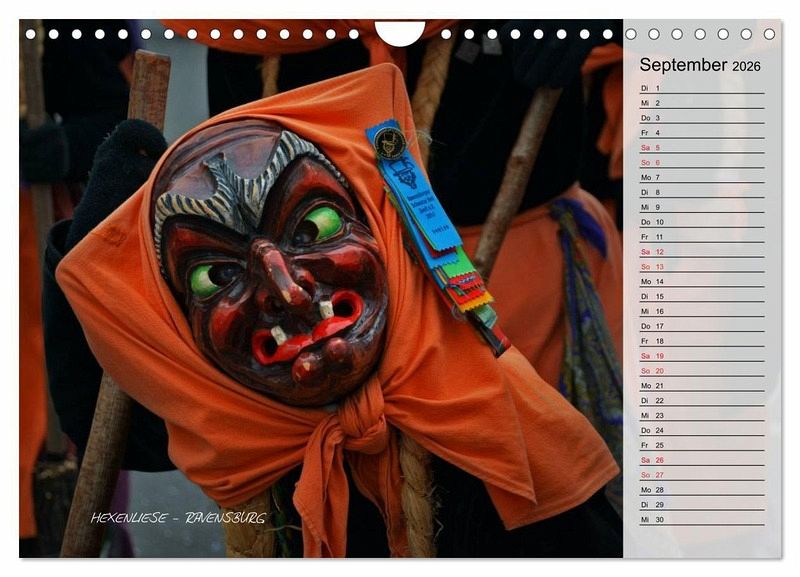Select the Do 24 date row
This screenshot has width=800, height=577.
(701, 430)
